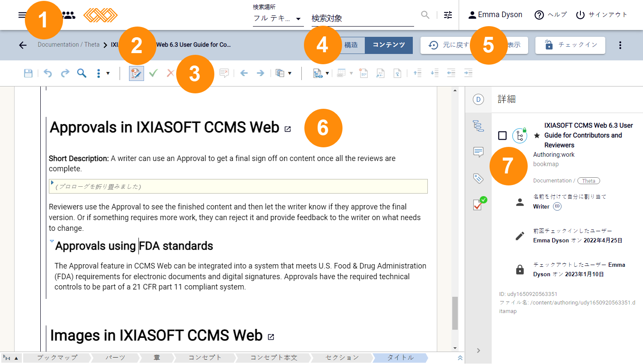Select パーツ in element path
This screenshot has width=643, height=364.
[115, 358]
